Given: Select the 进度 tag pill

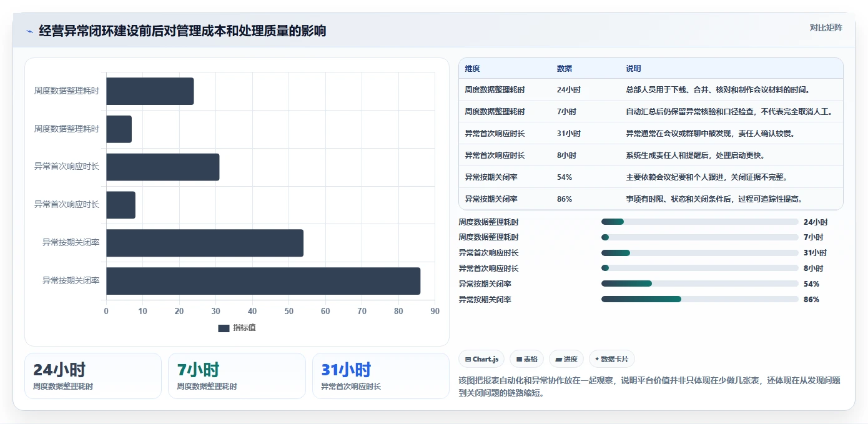Looking at the screenshot, I should coord(566,359).
